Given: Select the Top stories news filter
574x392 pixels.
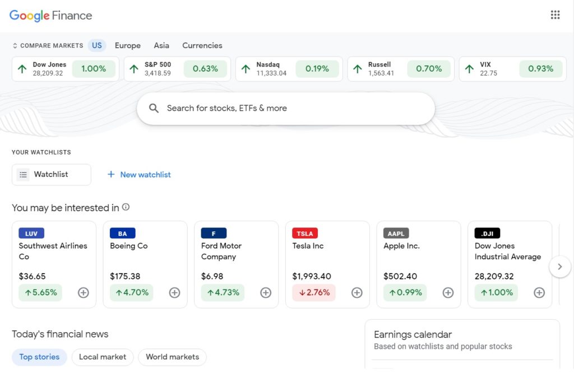Looking at the screenshot, I should click(x=40, y=357).
